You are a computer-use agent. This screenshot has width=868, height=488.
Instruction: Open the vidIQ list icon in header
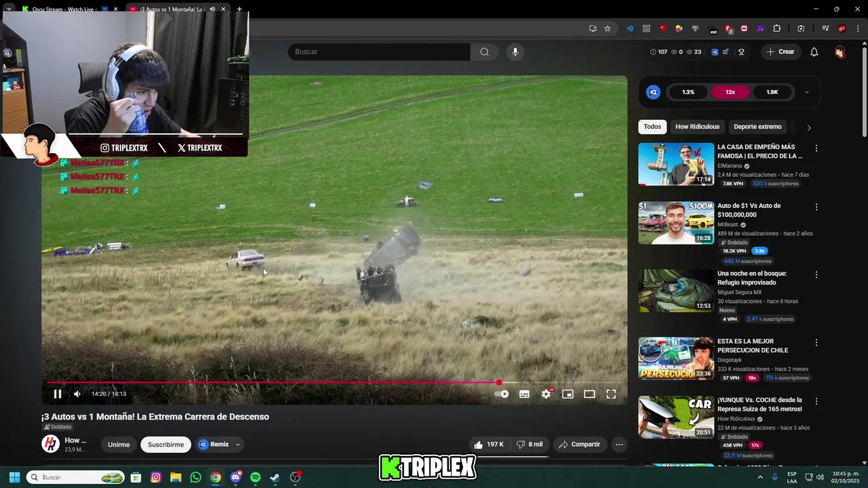coord(726,52)
